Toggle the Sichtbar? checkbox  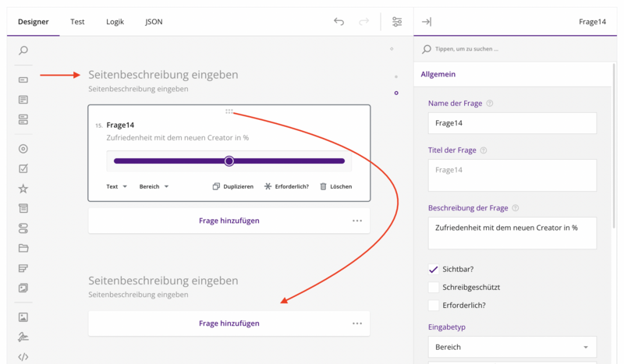click(x=434, y=269)
